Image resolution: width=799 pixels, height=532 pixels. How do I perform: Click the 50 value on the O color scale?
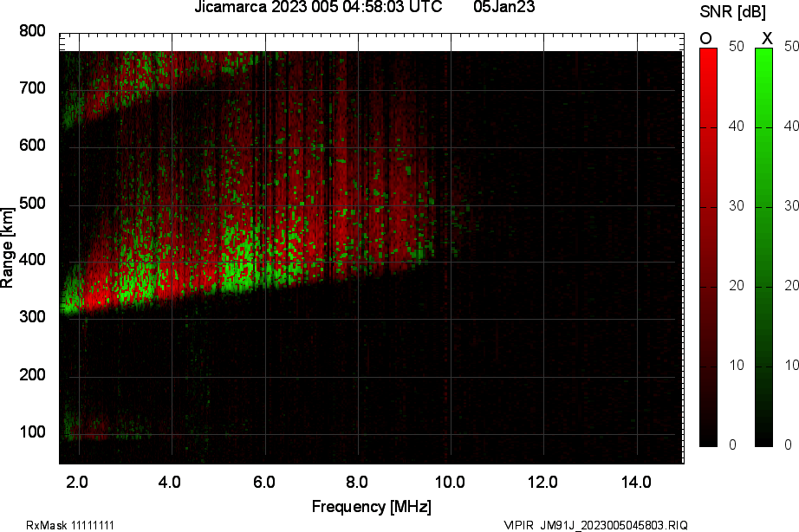(737, 47)
